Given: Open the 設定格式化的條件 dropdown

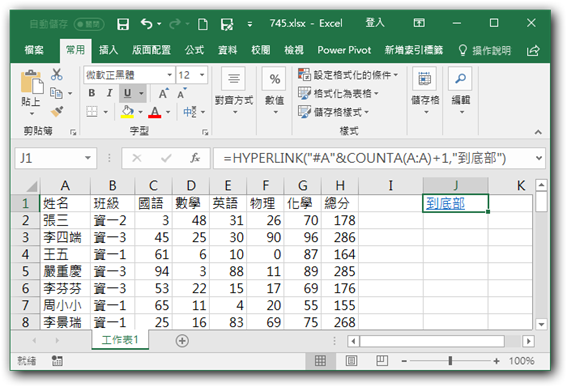Looking at the screenshot, I should [348, 75].
